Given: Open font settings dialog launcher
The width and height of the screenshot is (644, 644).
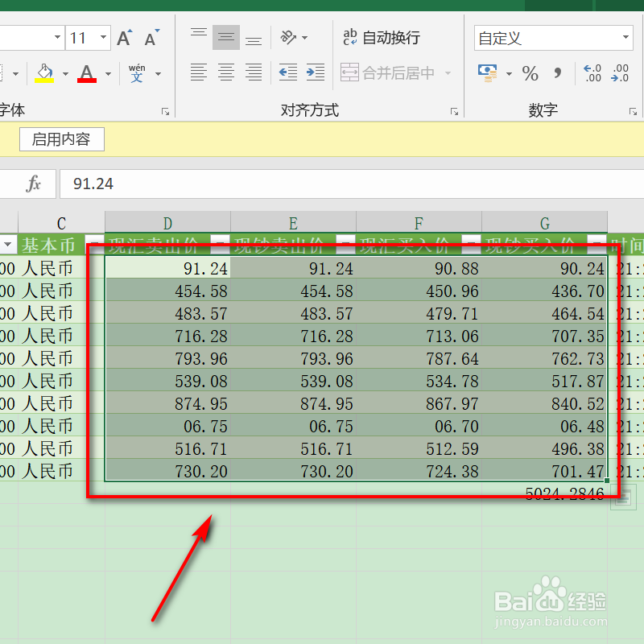Looking at the screenshot, I should (x=165, y=111).
